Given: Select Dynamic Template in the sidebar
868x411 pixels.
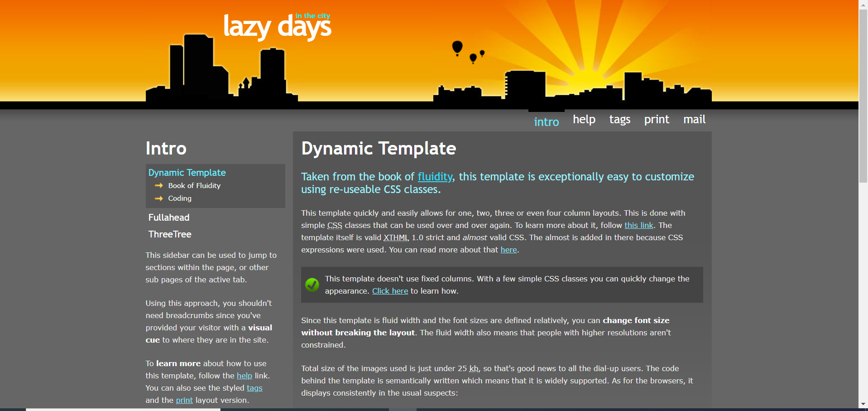Looking at the screenshot, I should click(x=187, y=173).
